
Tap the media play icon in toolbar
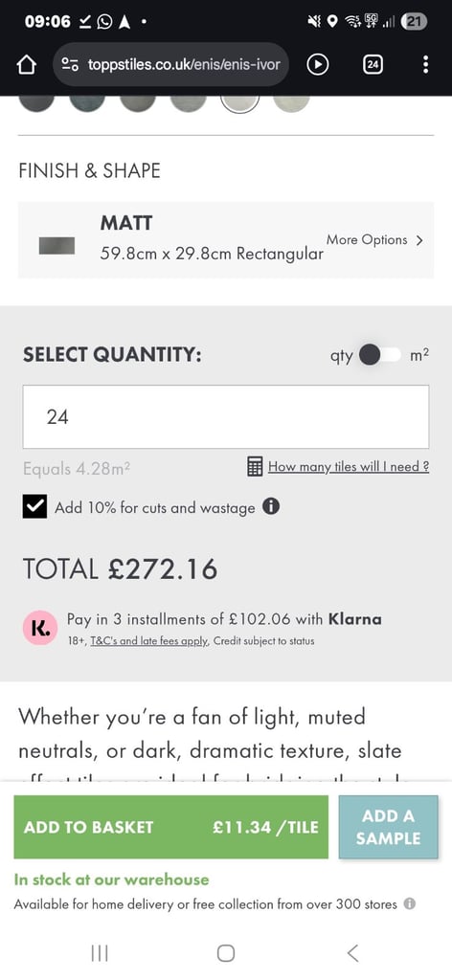pyautogui.click(x=318, y=64)
